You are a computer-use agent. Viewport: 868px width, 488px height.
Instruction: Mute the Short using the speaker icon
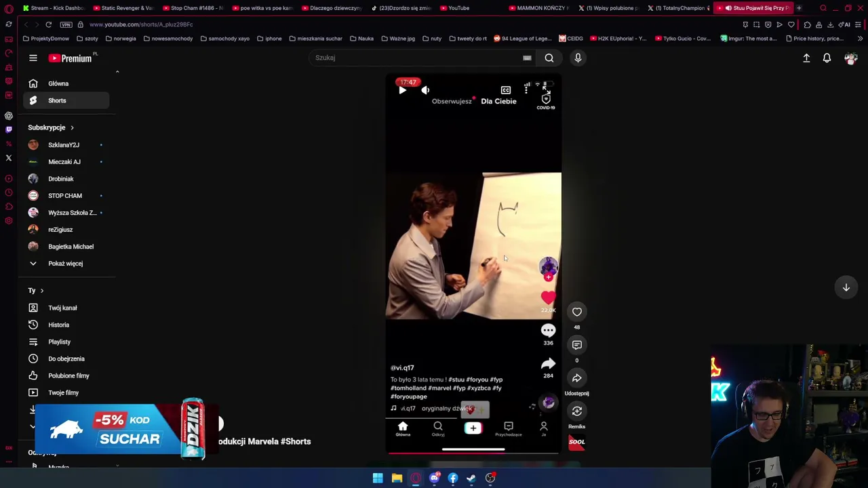(425, 90)
